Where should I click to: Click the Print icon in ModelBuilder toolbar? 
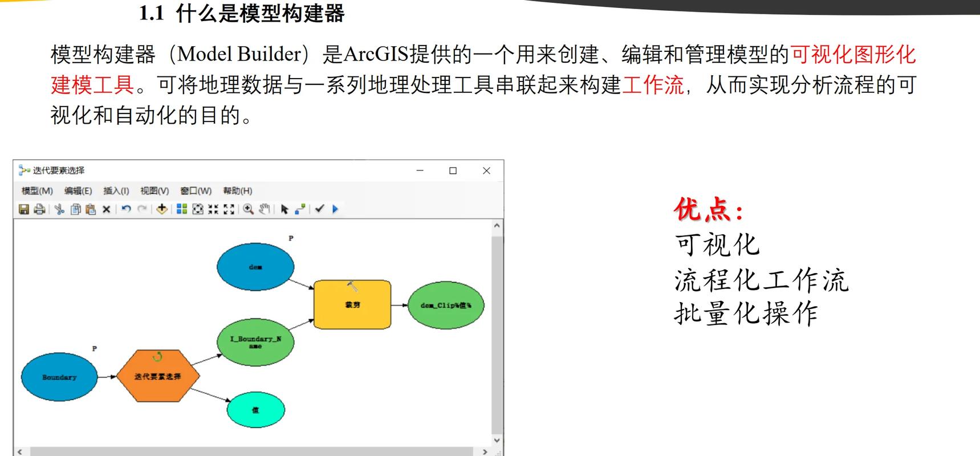pos(39,209)
